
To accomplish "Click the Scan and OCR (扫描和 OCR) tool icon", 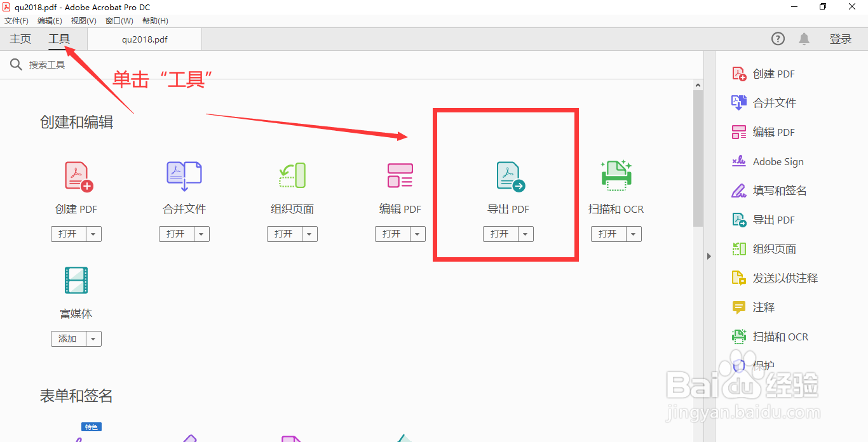I will tap(616, 175).
